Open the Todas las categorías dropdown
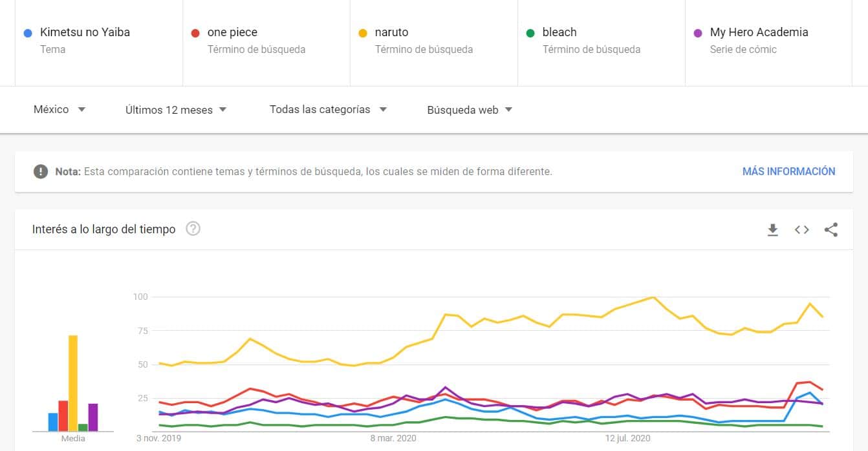 (x=328, y=110)
